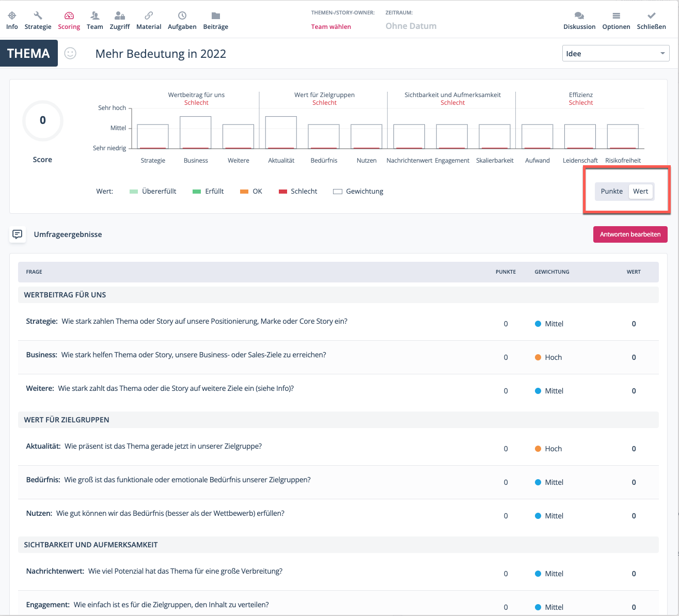The width and height of the screenshot is (679, 616).
Task: Open the Optionen menu
Action: coord(616,21)
